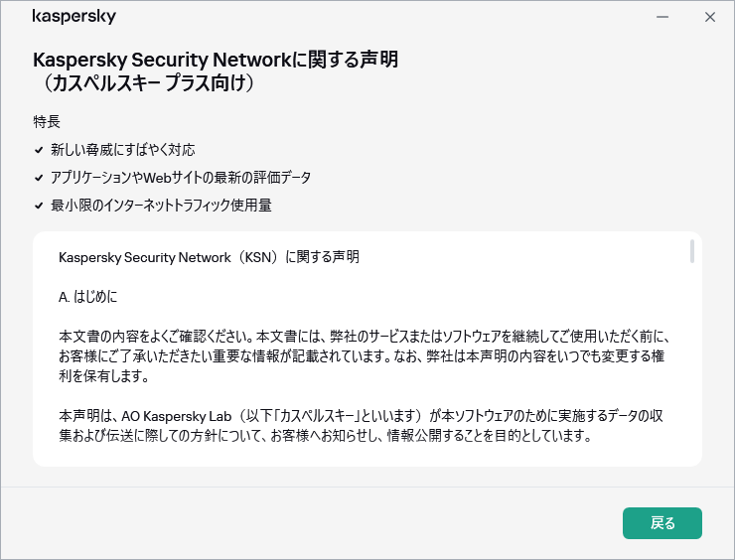This screenshot has height=560, width=735.
Task: Close the Kaspersky statement window
Action: [710, 17]
